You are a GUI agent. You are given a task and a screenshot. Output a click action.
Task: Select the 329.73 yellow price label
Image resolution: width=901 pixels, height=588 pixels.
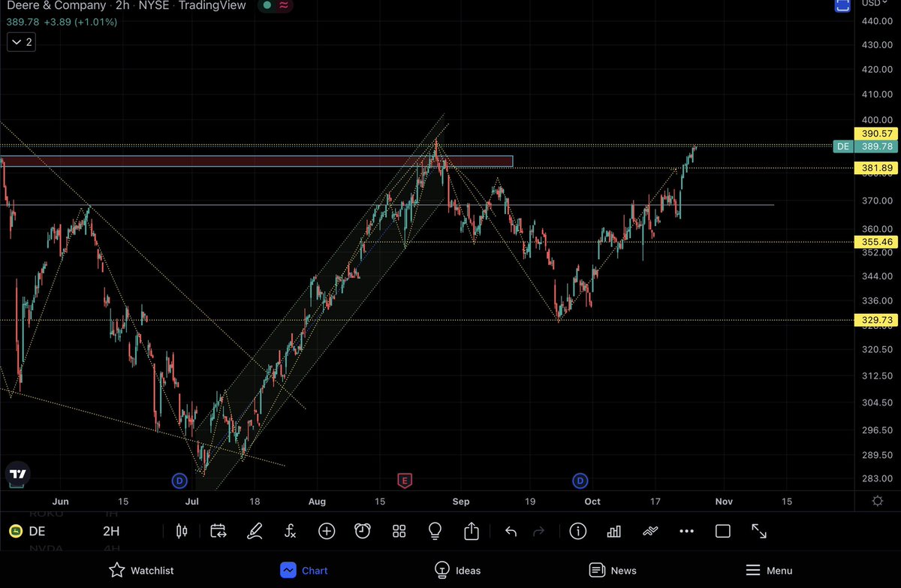[876, 320]
